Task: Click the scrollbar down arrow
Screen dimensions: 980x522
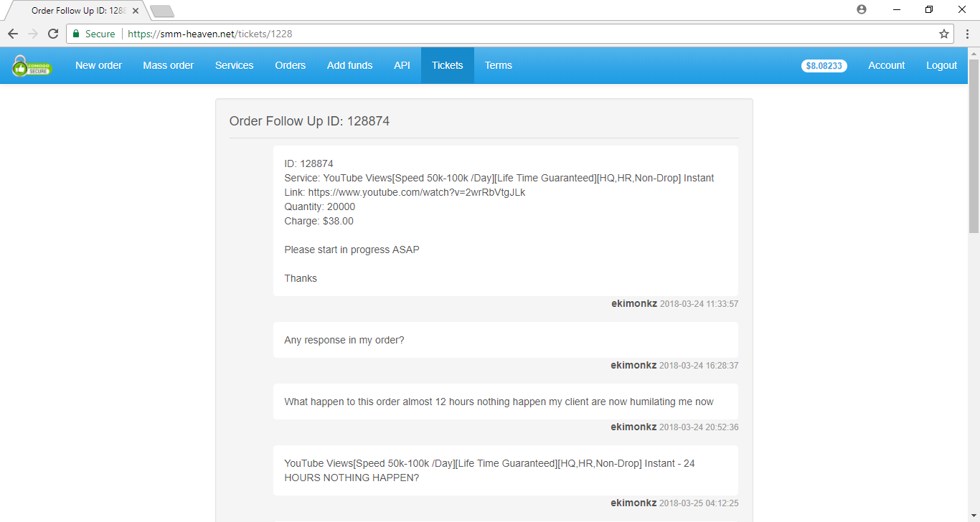Action: coord(974,516)
